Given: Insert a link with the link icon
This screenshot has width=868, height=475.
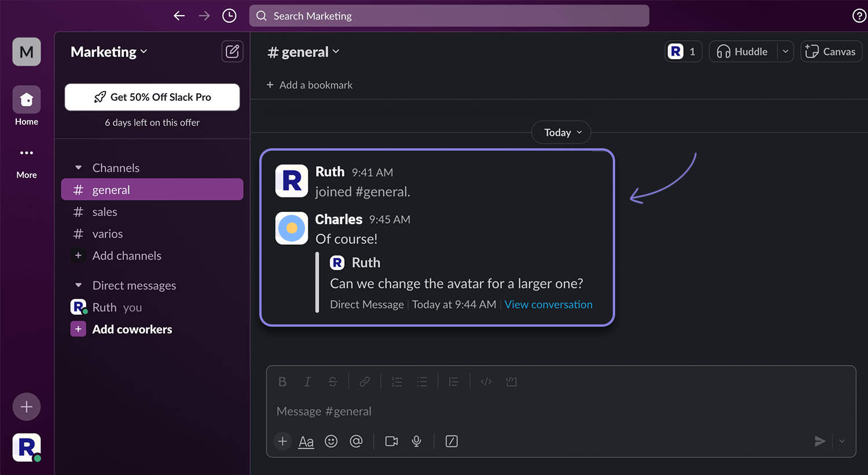Looking at the screenshot, I should tap(365, 382).
